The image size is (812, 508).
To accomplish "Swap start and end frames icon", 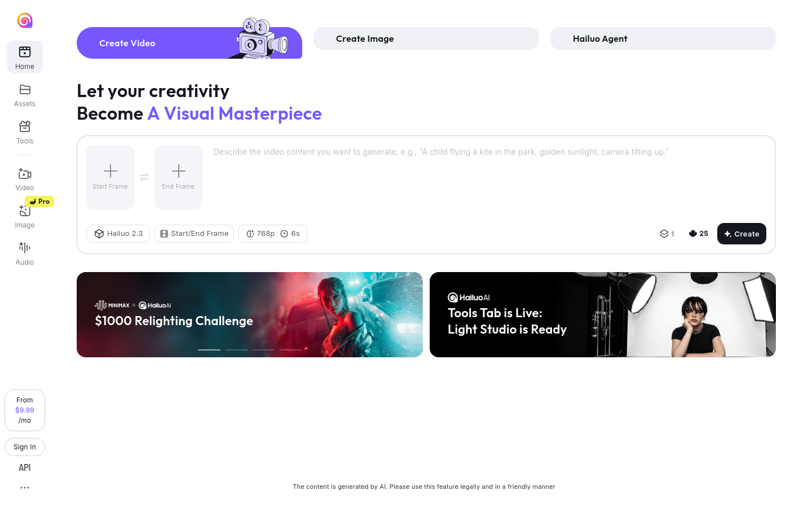I will point(144,177).
